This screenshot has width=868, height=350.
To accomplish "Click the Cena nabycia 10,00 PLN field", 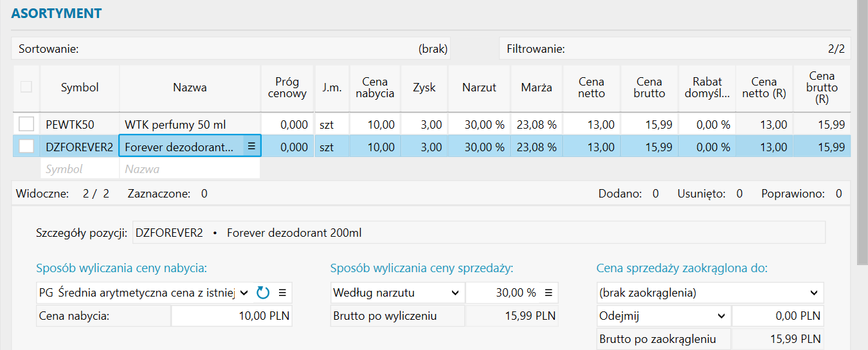I will pos(231,316).
